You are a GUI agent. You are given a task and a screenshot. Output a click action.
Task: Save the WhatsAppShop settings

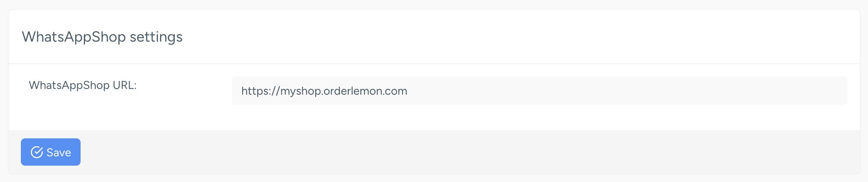point(51,152)
